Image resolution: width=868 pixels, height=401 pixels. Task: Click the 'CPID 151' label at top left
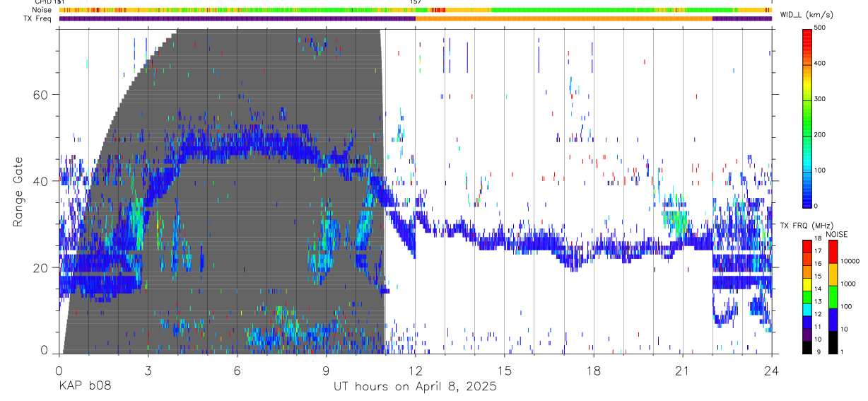pyautogui.click(x=49, y=2)
